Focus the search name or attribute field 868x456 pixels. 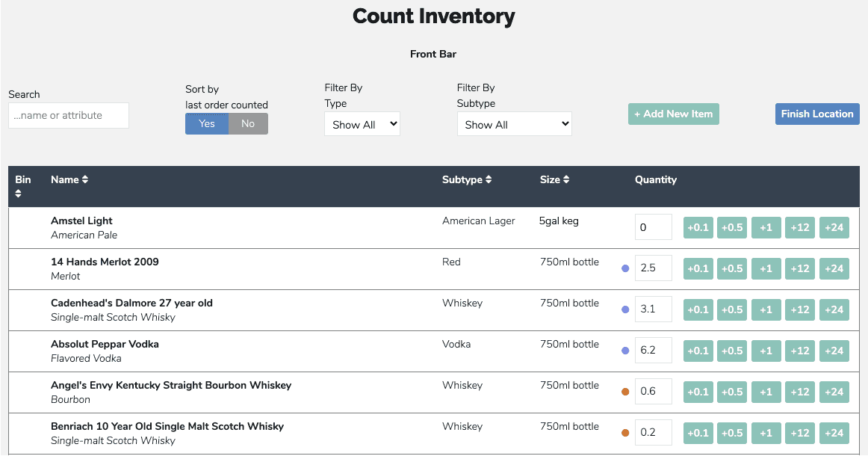[69, 116]
